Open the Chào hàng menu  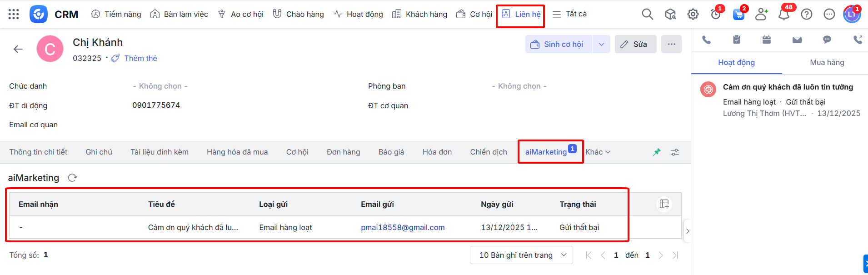(298, 14)
